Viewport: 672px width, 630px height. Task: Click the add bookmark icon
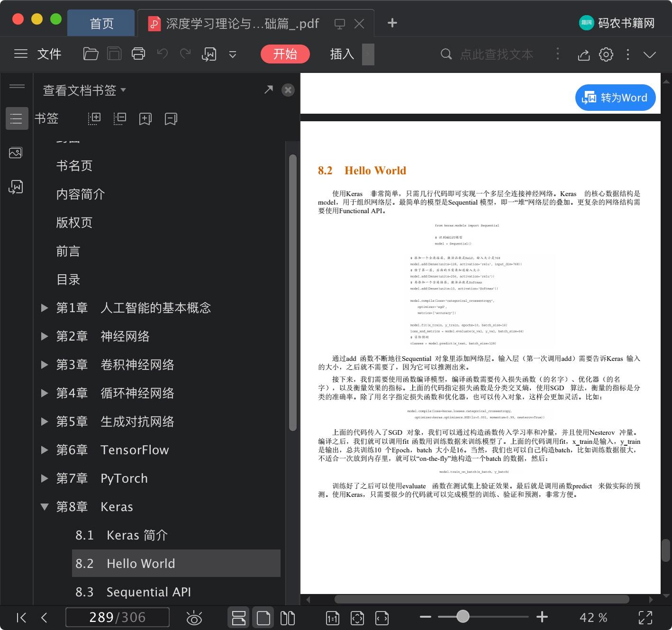(x=145, y=118)
